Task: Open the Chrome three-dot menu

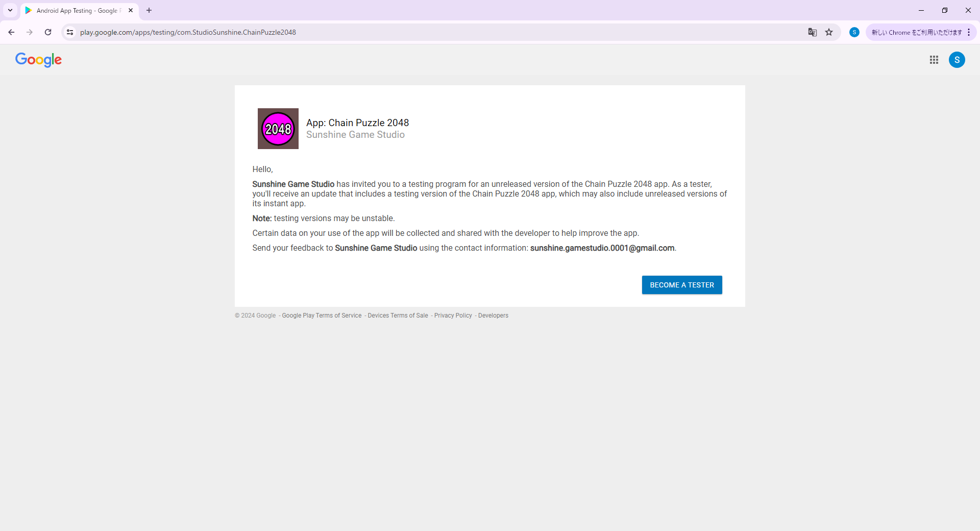Action: click(x=969, y=32)
